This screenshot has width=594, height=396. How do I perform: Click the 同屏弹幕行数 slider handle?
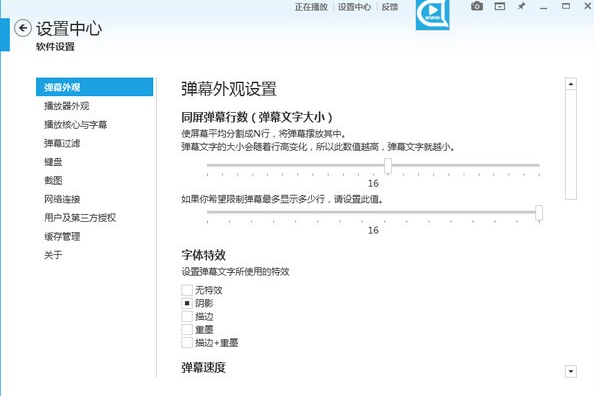click(x=388, y=166)
